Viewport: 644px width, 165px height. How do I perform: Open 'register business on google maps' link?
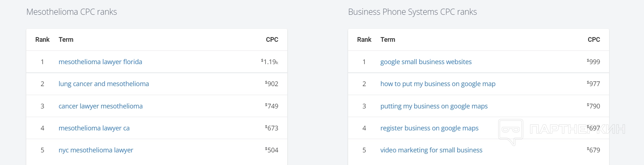[x=429, y=128]
